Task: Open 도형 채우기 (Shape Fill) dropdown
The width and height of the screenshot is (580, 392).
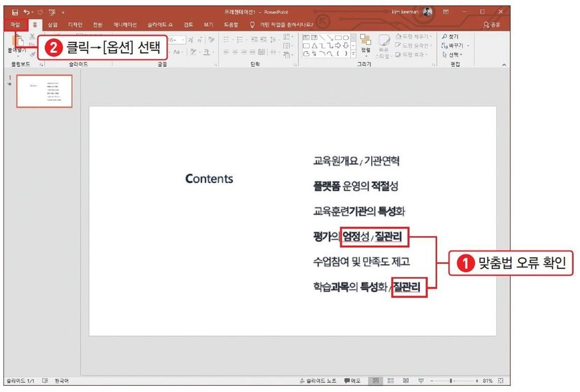Action: (414, 36)
